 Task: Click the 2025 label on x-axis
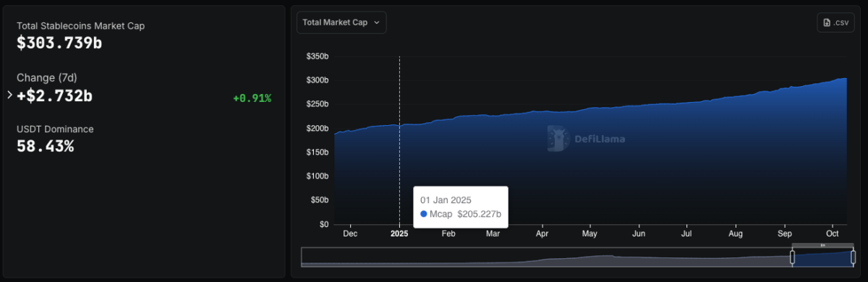point(399,234)
